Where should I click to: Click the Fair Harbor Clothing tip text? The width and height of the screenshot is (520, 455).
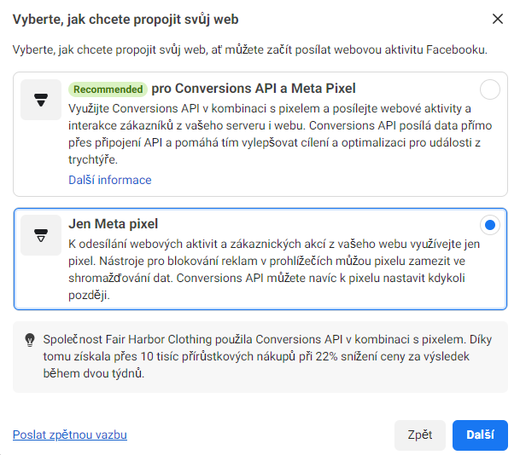pyautogui.click(x=267, y=356)
